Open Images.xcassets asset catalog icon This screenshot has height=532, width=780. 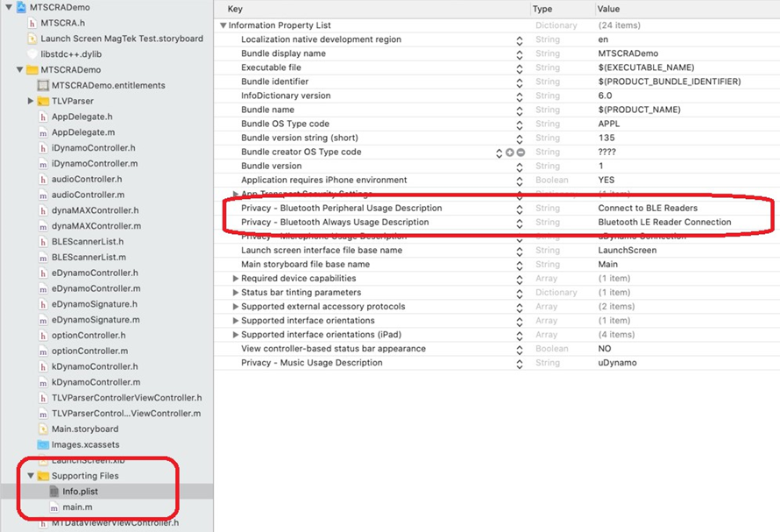click(x=43, y=444)
